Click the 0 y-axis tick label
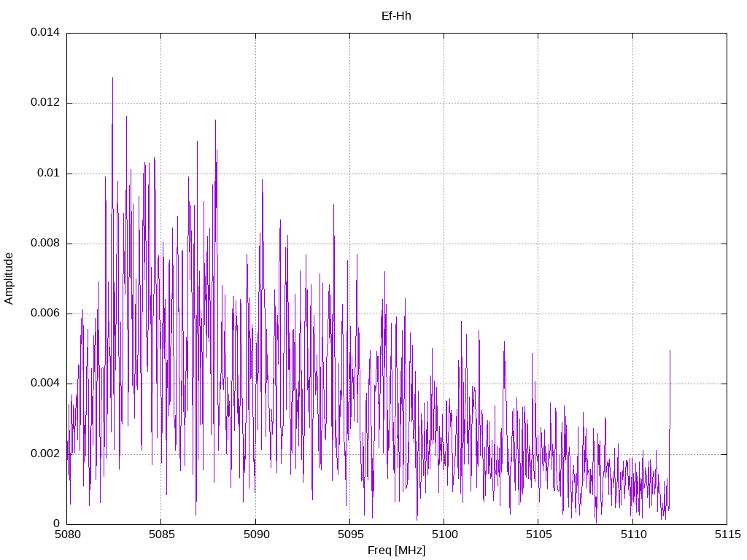 [57, 524]
